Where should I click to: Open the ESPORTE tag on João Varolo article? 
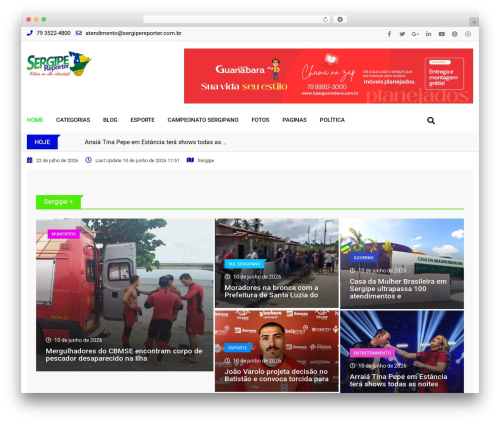[x=238, y=348]
